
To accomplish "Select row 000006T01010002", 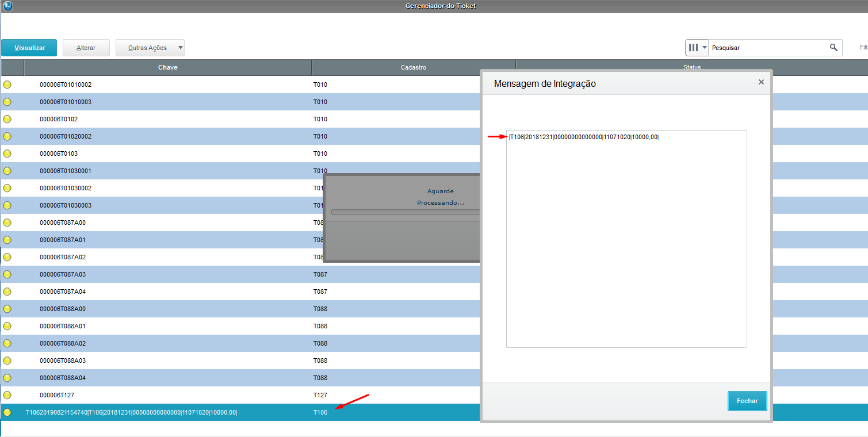I will click(66, 85).
